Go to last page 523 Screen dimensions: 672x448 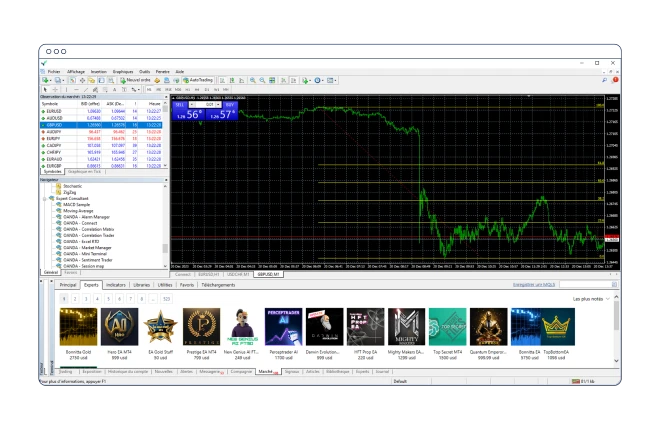click(x=167, y=299)
